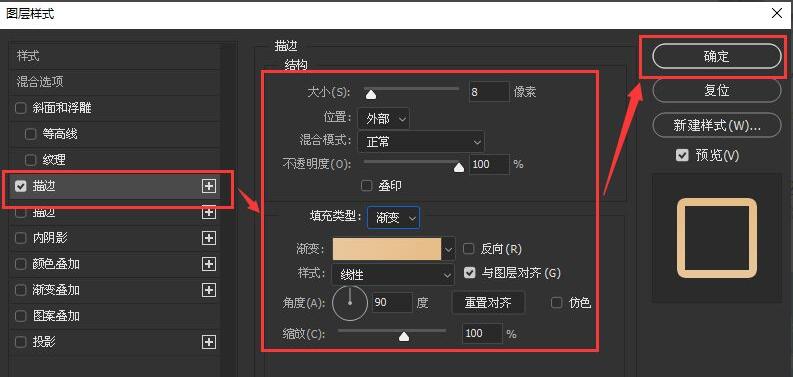Screen dimensions: 793x377
Task: Enable 内阴影 checkbox
Action: point(21,238)
